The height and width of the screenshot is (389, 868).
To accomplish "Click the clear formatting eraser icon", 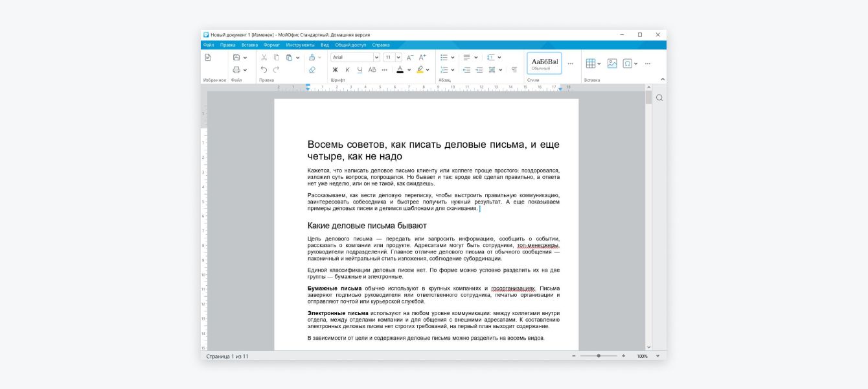I will [x=312, y=69].
